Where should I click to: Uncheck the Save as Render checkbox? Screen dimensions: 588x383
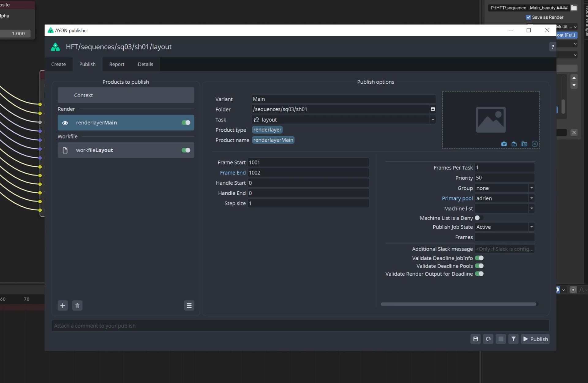528,17
